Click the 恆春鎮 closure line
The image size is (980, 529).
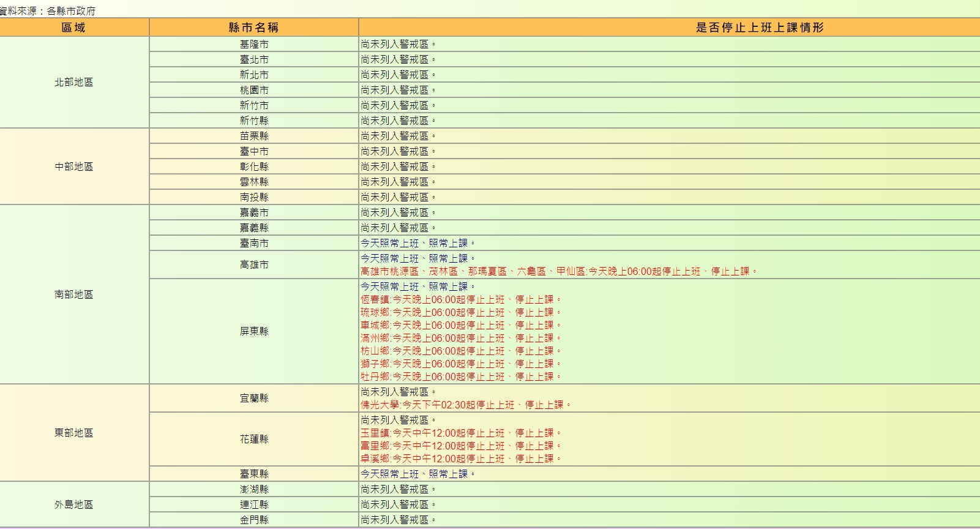point(460,299)
